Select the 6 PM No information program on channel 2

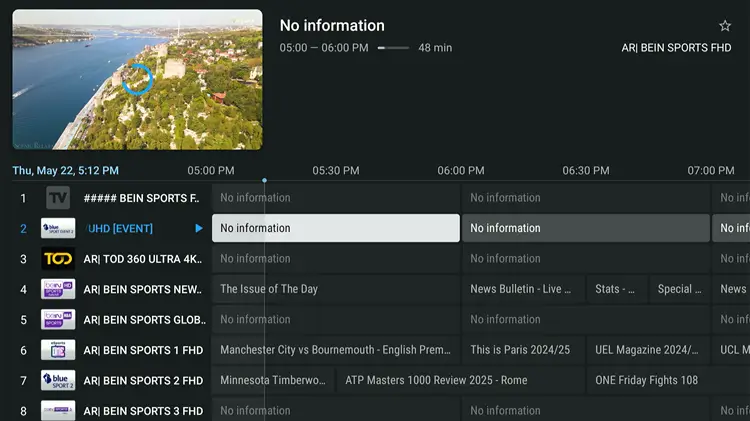click(x=586, y=228)
